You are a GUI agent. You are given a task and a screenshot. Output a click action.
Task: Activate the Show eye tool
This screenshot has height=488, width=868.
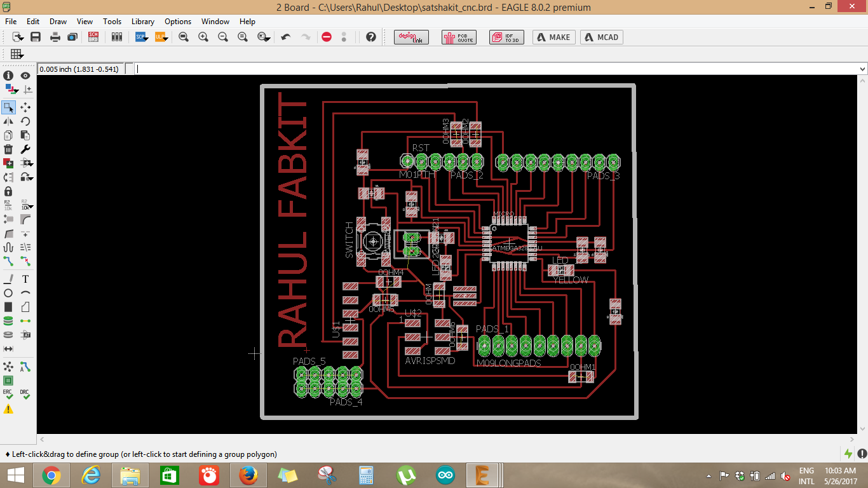point(25,76)
